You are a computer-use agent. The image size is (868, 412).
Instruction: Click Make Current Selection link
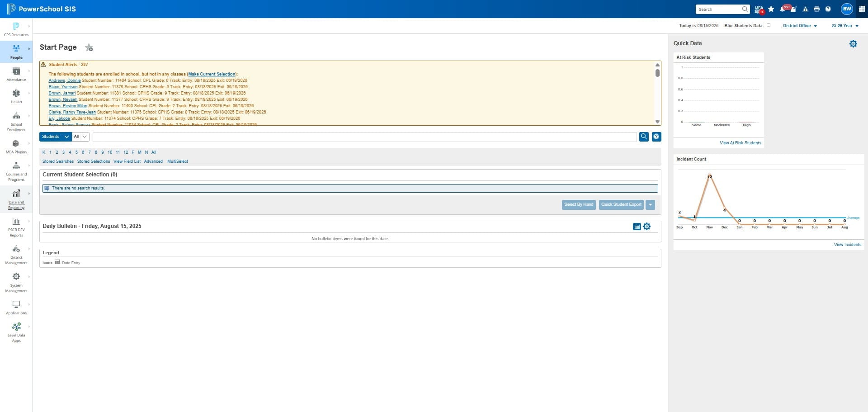click(x=212, y=74)
